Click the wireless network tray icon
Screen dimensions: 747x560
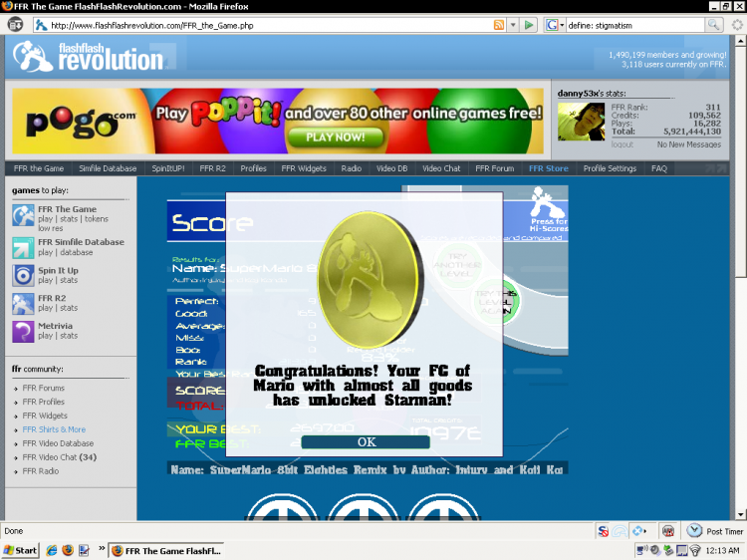coord(695,551)
